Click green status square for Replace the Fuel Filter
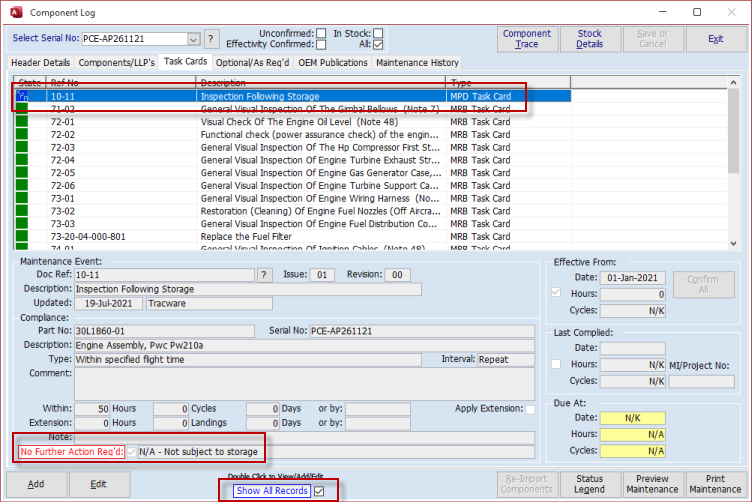 click(x=21, y=236)
